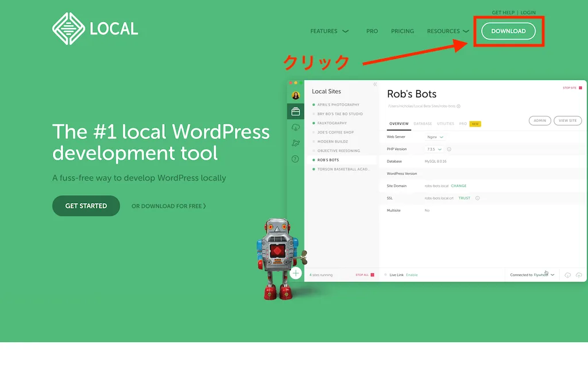Click the Local Sites heading
588x368 pixels.
(x=326, y=91)
